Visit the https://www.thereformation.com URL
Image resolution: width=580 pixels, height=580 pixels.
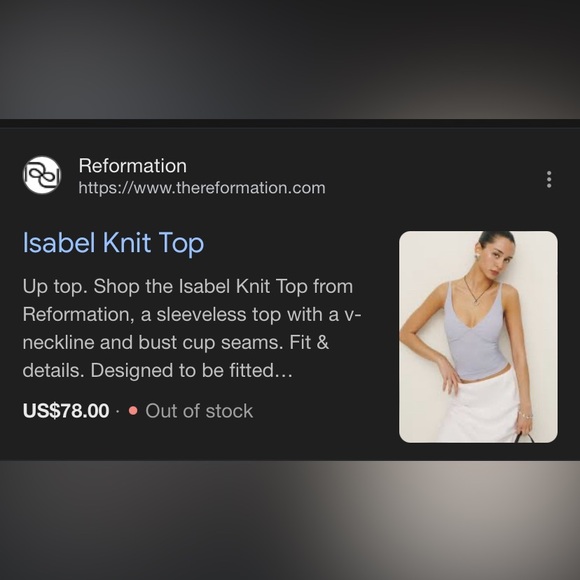(x=202, y=188)
